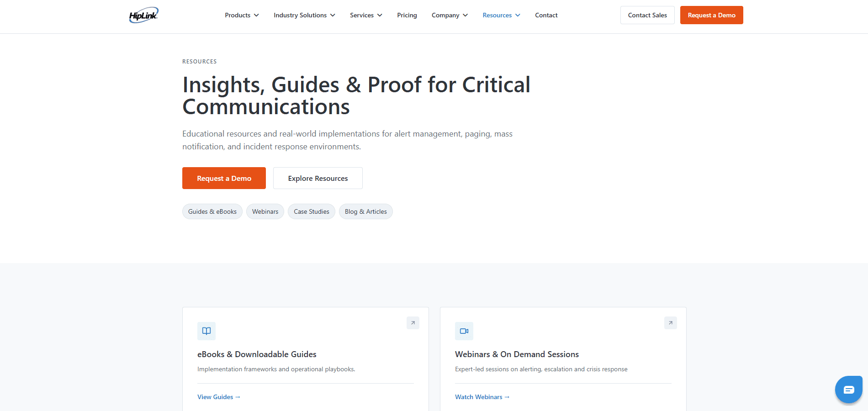Click the HipLink logo

tap(143, 15)
